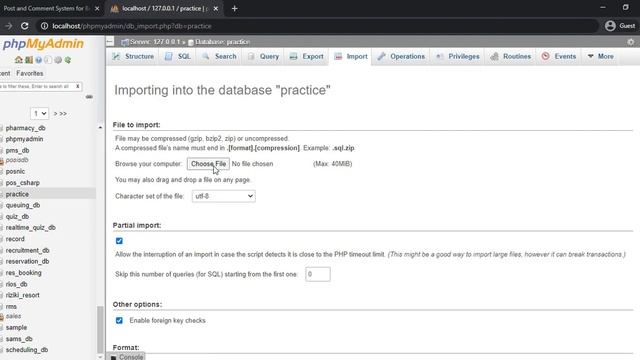Open the Routines tab
640x360 pixels.
coord(511,56)
